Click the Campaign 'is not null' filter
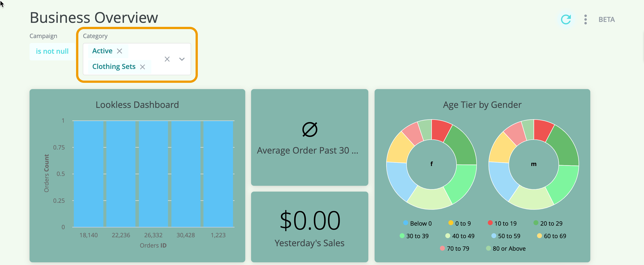644x265 pixels. (x=52, y=51)
